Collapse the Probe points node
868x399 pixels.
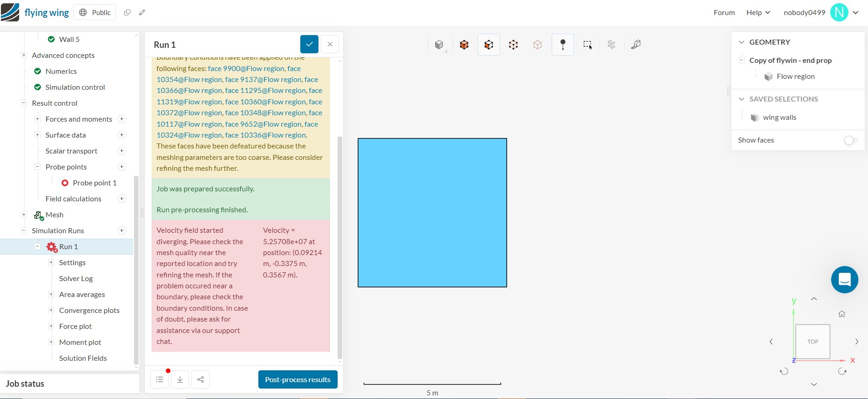pyautogui.click(x=37, y=167)
